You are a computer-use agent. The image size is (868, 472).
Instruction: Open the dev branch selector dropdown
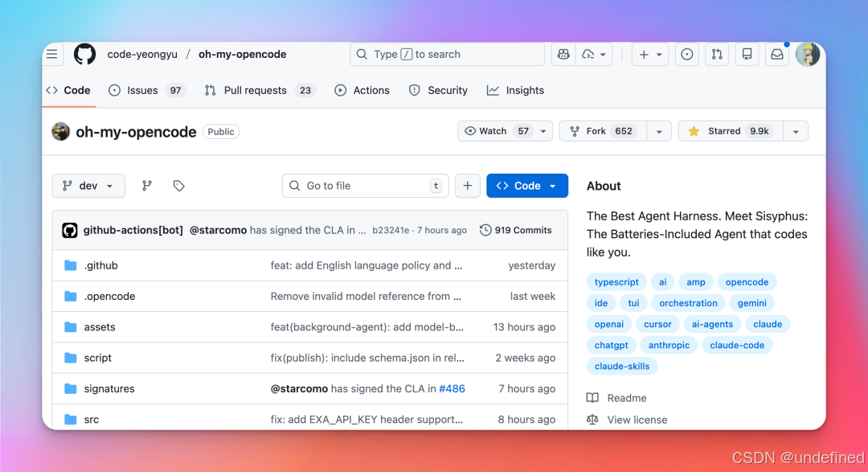(x=88, y=186)
